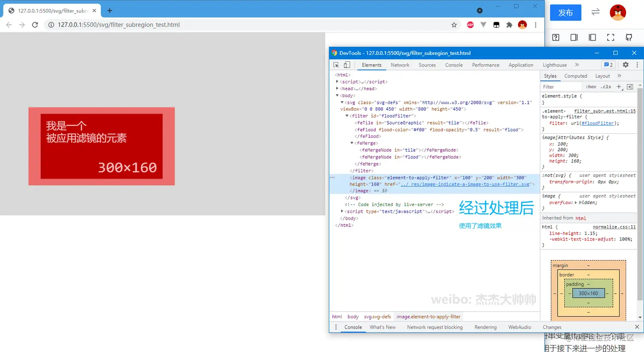This screenshot has height=352, width=644.
Task: Select image.element-to-apply-filter breadcrumb
Action: point(428,317)
